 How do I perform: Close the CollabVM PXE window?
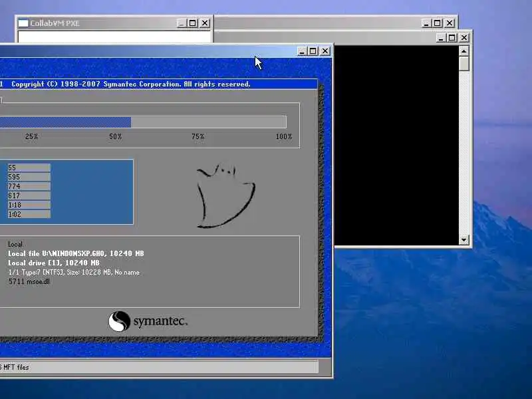205,23
